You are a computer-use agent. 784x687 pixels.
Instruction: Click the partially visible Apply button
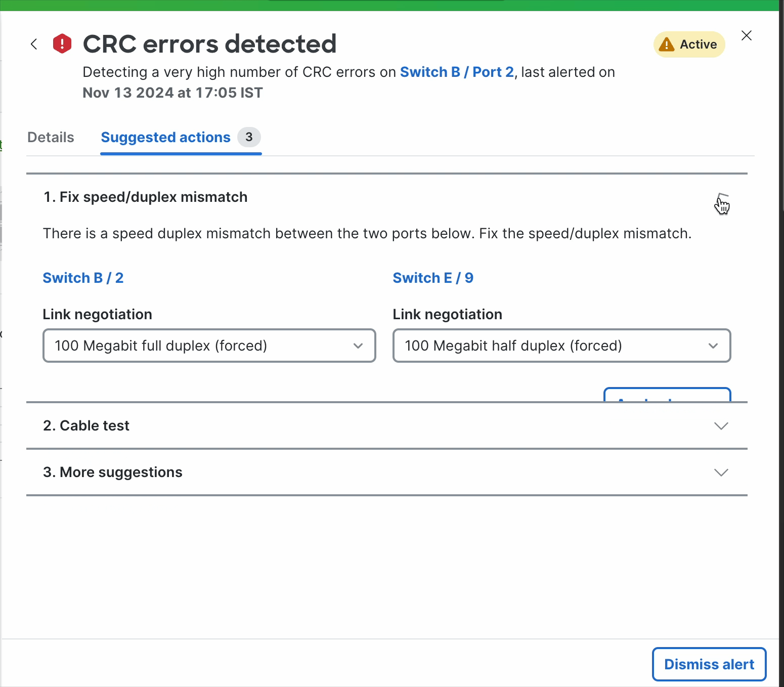(x=667, y=396)
